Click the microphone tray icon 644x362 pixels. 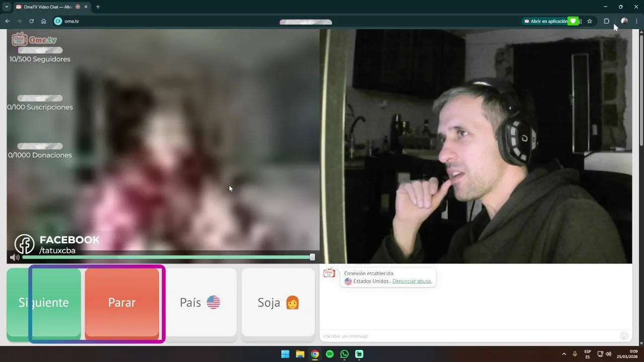pos(575,354)
